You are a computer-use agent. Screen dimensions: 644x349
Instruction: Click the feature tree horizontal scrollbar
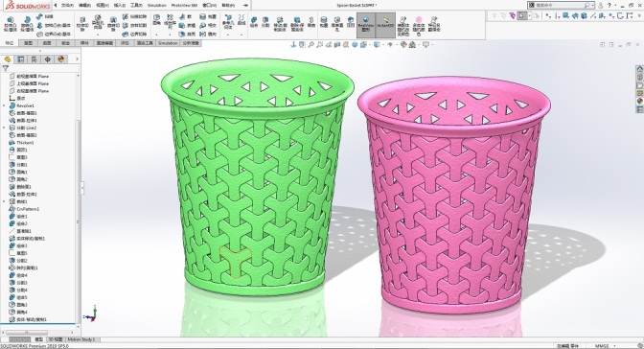pyautogui.click(x=27, y=332)
